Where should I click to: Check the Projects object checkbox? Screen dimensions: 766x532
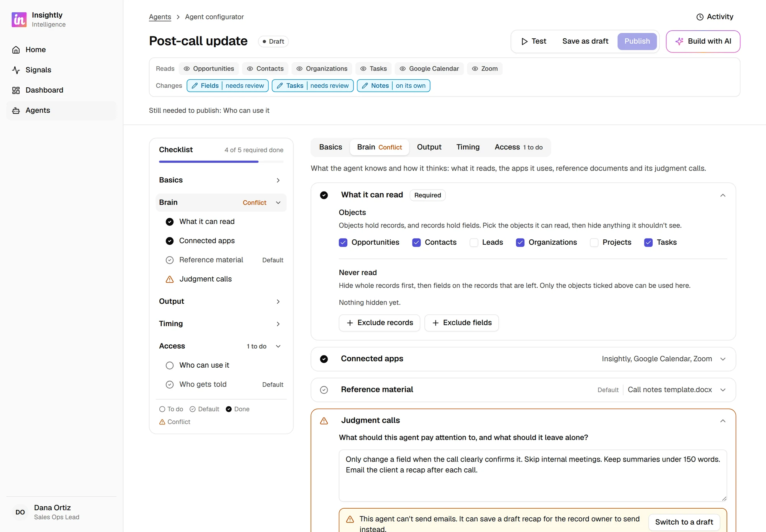(x=594, y=242)
